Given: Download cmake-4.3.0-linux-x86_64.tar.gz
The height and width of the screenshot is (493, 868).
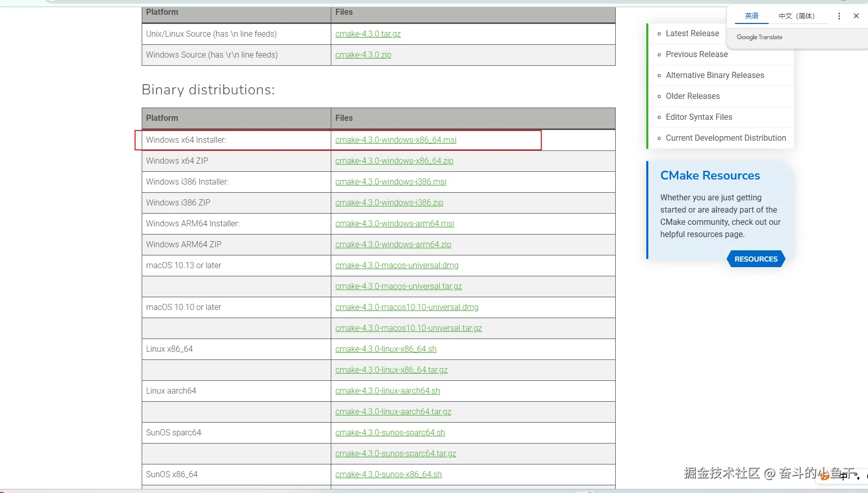Looking at the screenshot, I should click(391, 370).
